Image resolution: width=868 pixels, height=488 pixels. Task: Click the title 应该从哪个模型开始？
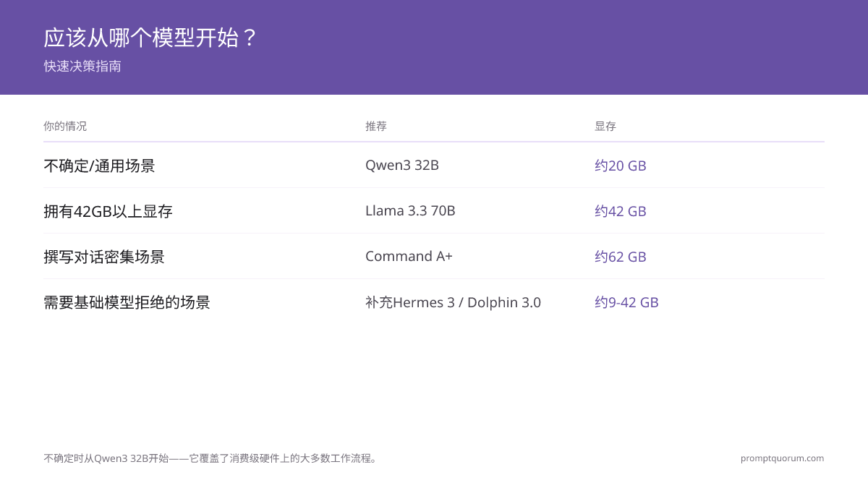click(150, 38)
